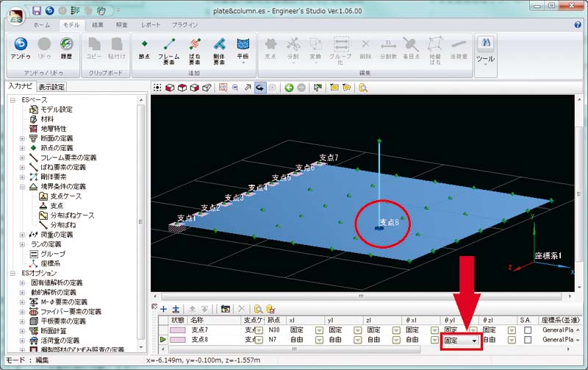The height and width of the screenshot is (370, 588).
Task: Click the yellow check document icon in table toolbar
Action: pos(270,309)
